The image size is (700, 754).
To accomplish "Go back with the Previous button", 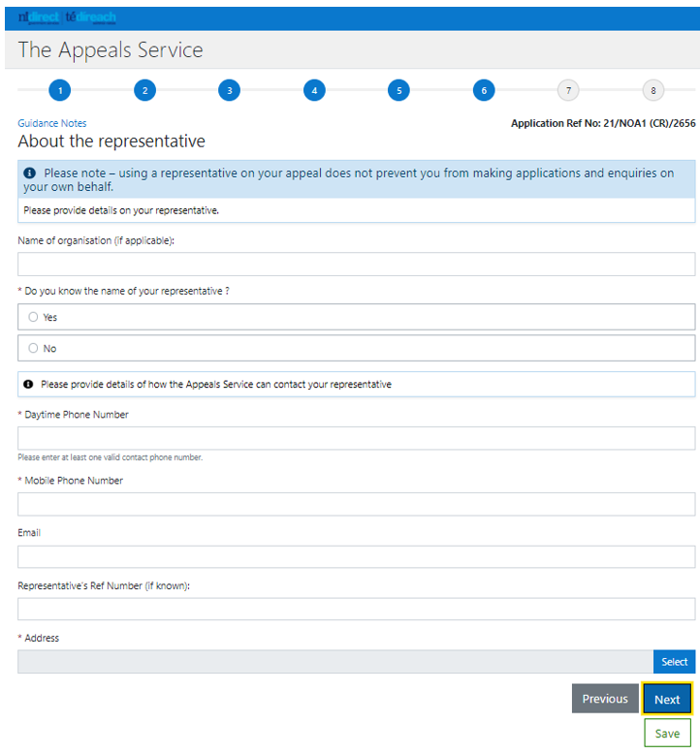I will click(x=604, y=699).
